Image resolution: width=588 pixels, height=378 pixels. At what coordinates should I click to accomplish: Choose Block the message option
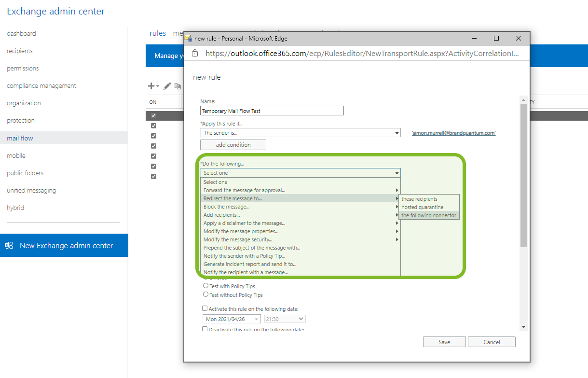click(300, 207)
